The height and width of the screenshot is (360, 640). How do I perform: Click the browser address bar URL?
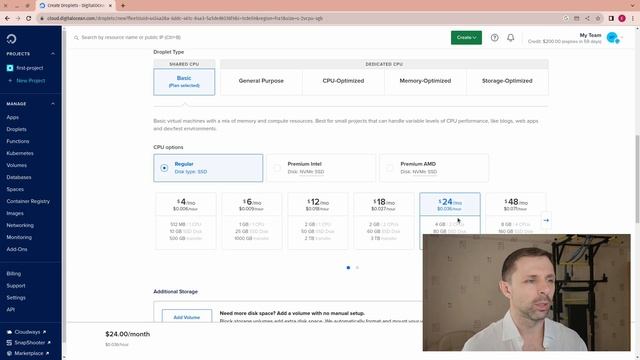[x=184, y=18]
